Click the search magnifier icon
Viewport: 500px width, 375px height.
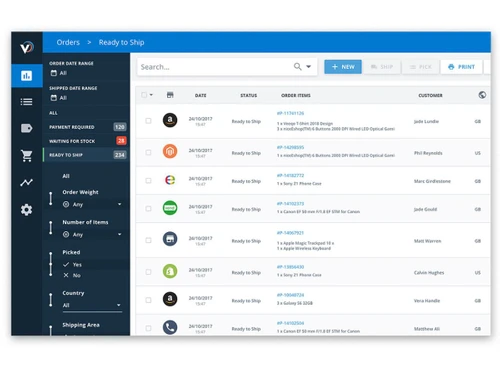(x=298, y=67)
